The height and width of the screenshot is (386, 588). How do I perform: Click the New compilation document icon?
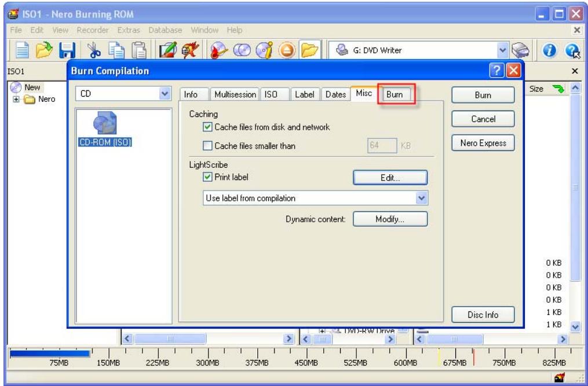pos(21,50)
